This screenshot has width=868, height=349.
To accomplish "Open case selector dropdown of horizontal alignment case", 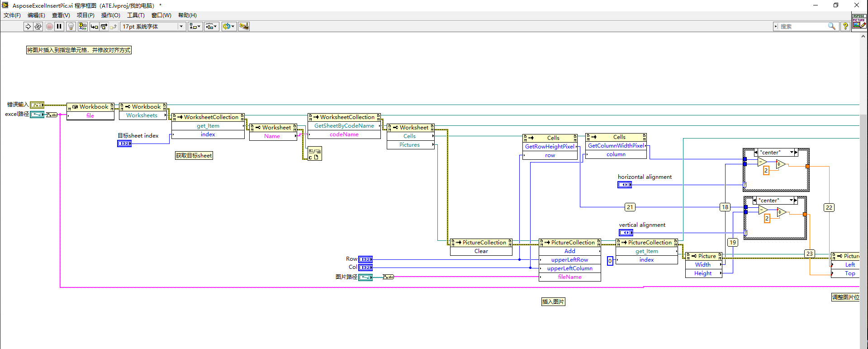I will pos(792,153).
